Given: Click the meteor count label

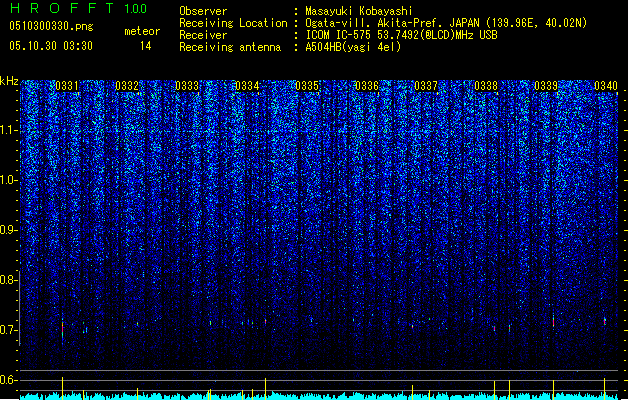Looking at the screenshot, I should [x=142, y=31].
